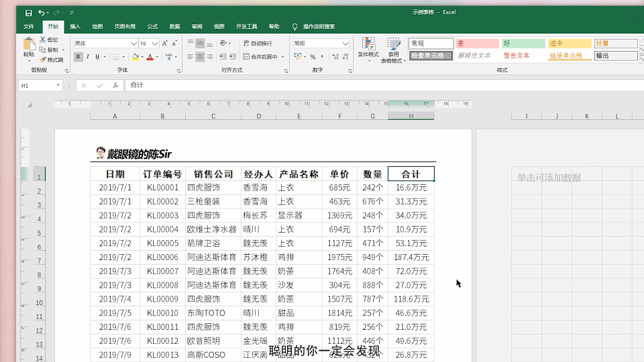Click the decrease indent icon
644x362 pixels.
(223, 56)
